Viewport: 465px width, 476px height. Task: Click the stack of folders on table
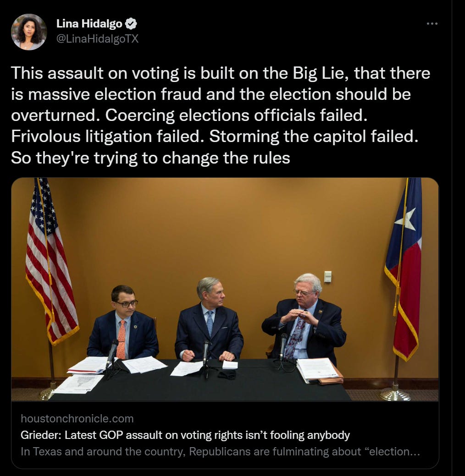coord(319,371)
